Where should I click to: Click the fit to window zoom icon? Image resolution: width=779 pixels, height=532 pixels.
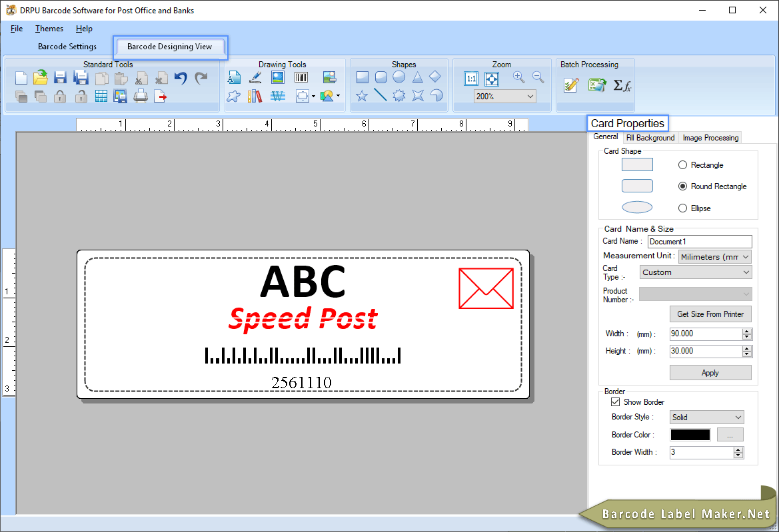(x=492, y=79)
